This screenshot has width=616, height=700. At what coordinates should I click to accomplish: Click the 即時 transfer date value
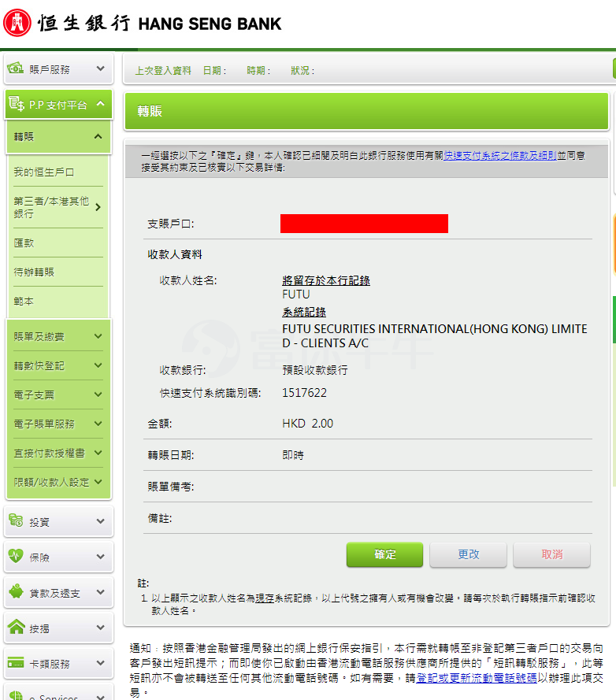293,455
